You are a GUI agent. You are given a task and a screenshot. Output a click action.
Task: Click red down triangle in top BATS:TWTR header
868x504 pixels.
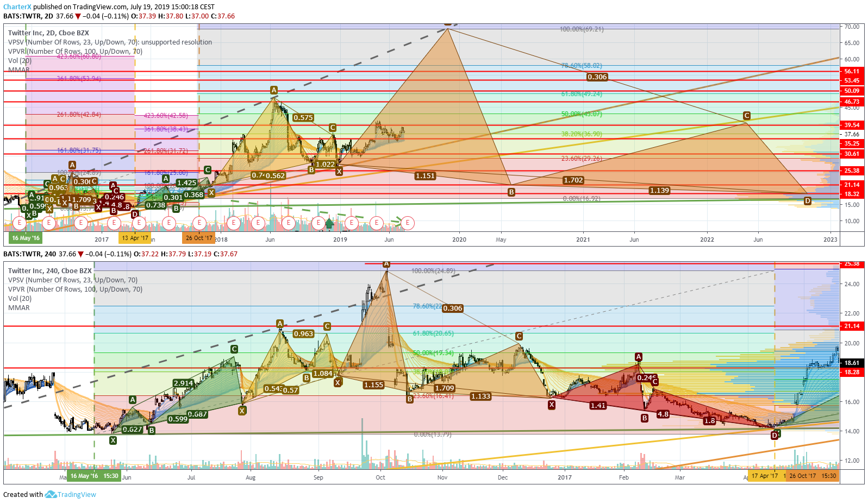point(78,16)
